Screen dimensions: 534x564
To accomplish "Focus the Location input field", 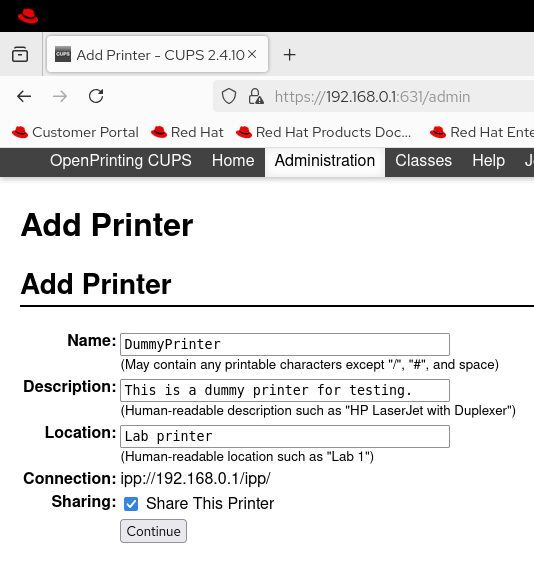I will pos(285,437).
